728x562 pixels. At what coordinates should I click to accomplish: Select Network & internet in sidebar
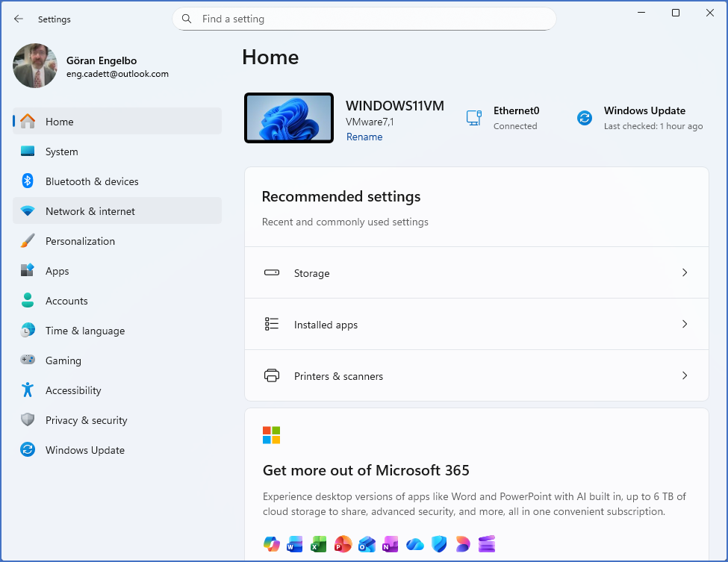coord(90,211)
